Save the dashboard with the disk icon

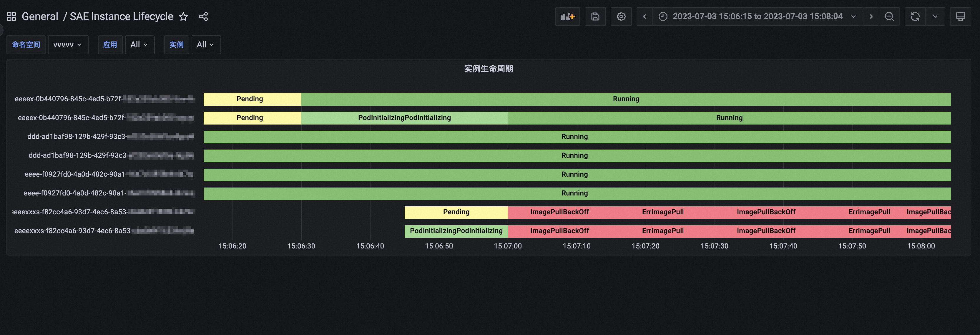pyautogui.click(x=595, y=16)
